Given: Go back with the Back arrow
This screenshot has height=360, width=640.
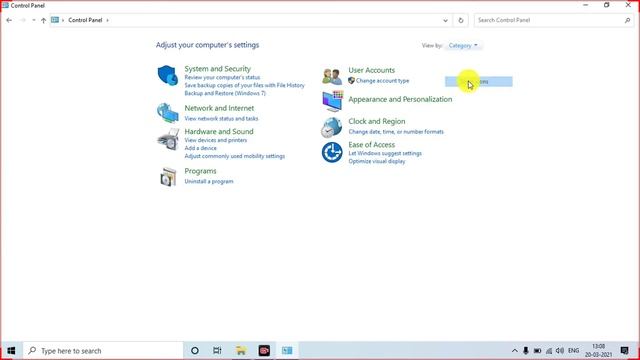Looking at the screenshot, I should [x=9, y=20].
